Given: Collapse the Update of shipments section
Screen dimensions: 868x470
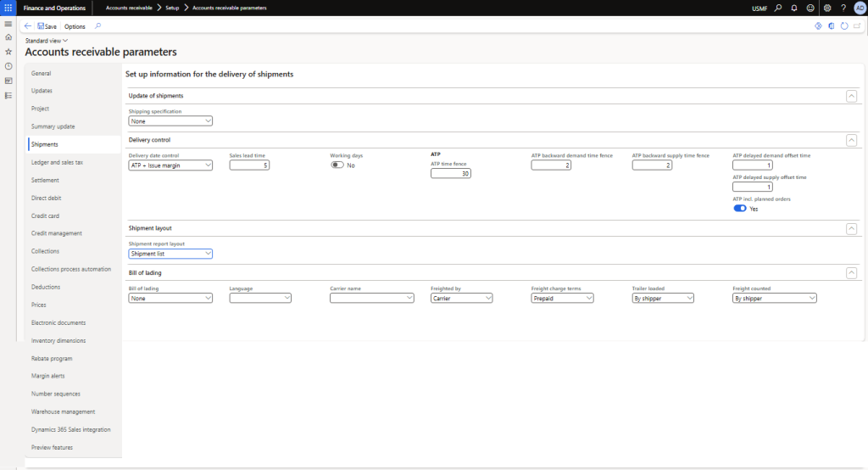Looking at the screenshot, I should 851,97.
